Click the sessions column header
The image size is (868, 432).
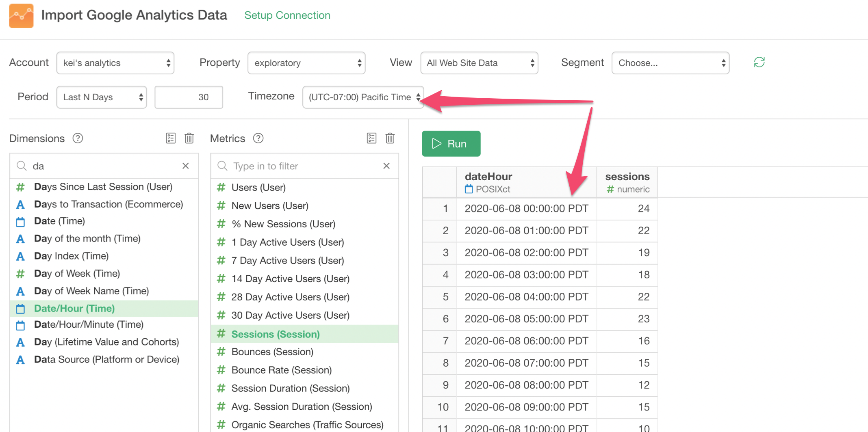click(627, 182)
